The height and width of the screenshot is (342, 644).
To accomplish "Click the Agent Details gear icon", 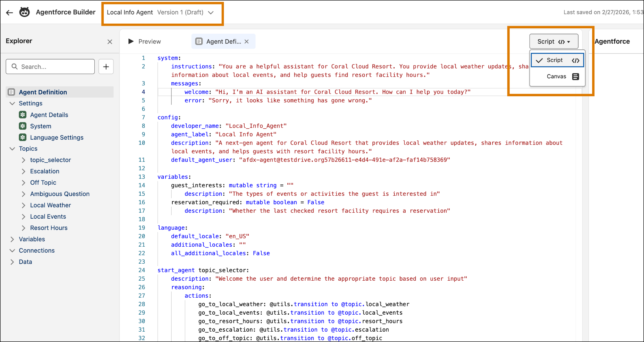I will point(23,115).
